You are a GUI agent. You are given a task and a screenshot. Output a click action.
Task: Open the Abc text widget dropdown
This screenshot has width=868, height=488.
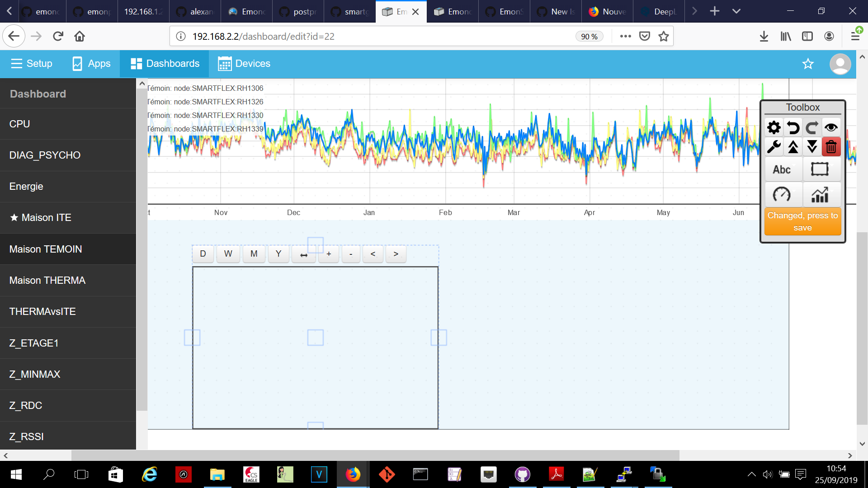[x=783, y=169]
